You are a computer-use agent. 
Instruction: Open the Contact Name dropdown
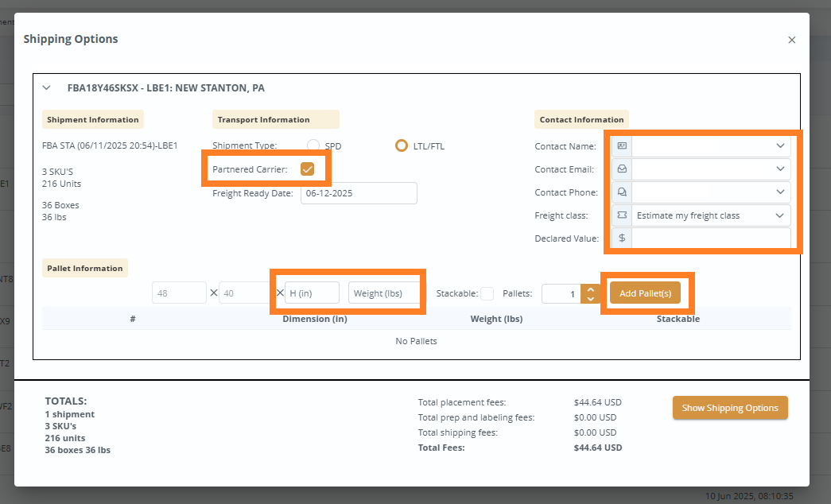pos(780,145)
